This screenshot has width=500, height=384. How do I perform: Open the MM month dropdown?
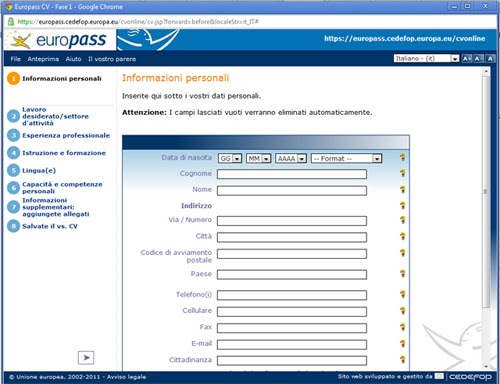259,159
